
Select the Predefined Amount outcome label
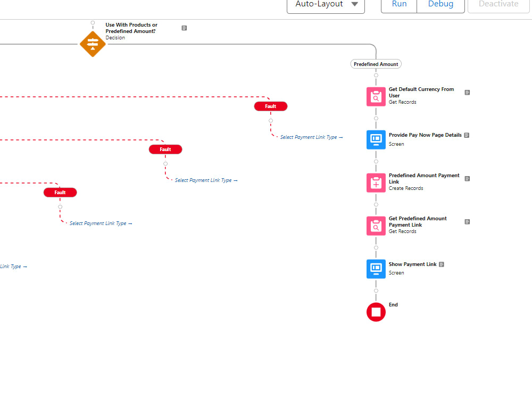376,64
